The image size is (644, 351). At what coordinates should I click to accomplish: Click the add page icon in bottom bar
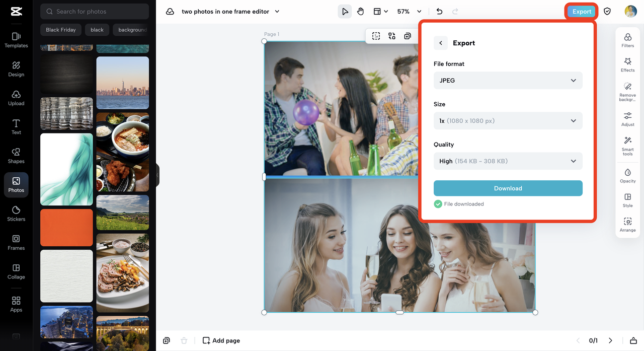pos(167,340)
